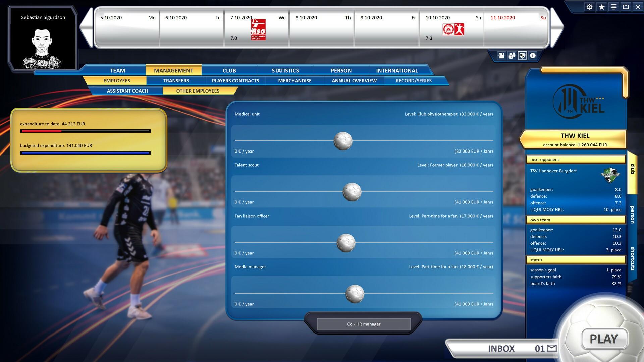Click the 'own team' header

tap(576, 220)
